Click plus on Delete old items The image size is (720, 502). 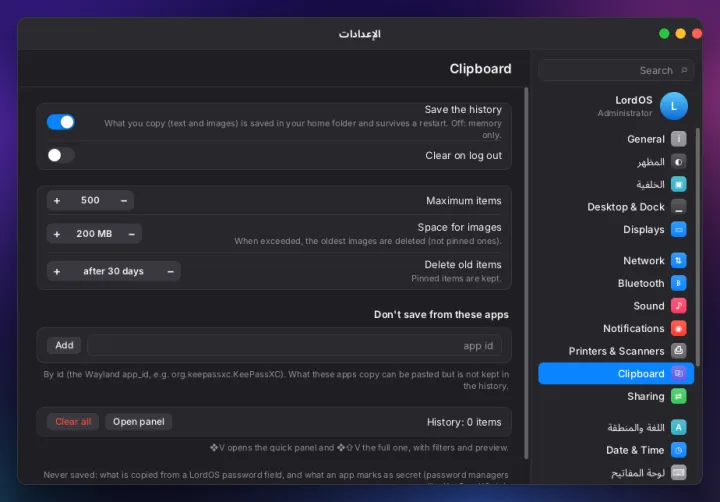tap(57, 271)
